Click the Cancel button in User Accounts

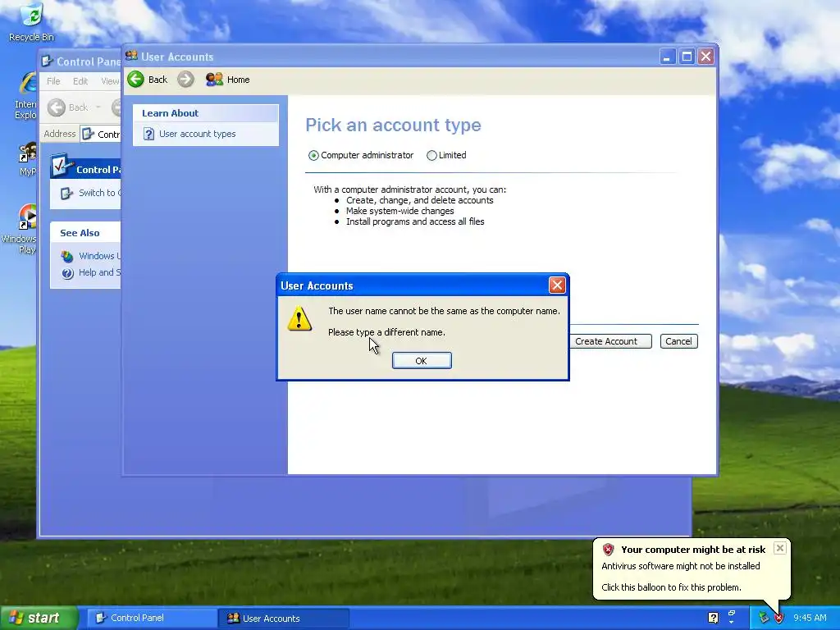pos(678,341)
